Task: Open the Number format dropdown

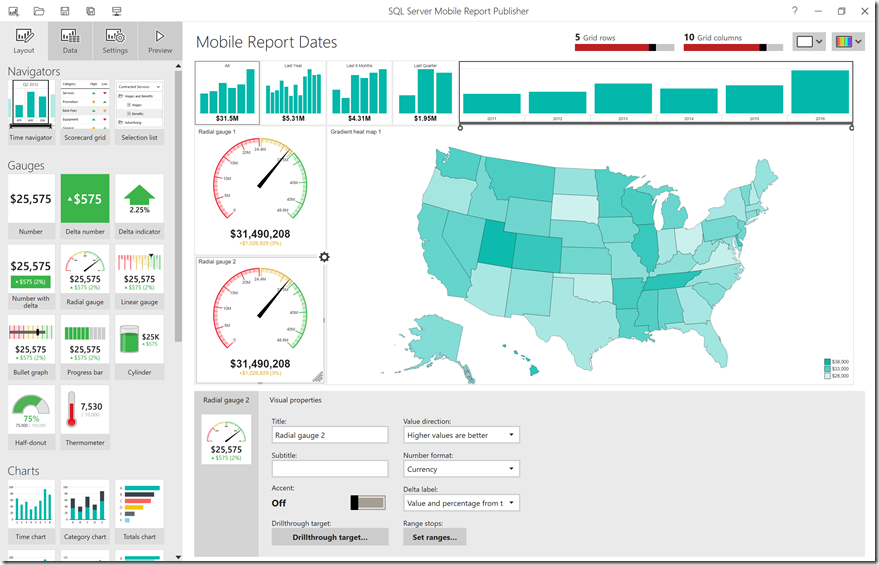Action: pyautogui.click(x=461, y=469)
